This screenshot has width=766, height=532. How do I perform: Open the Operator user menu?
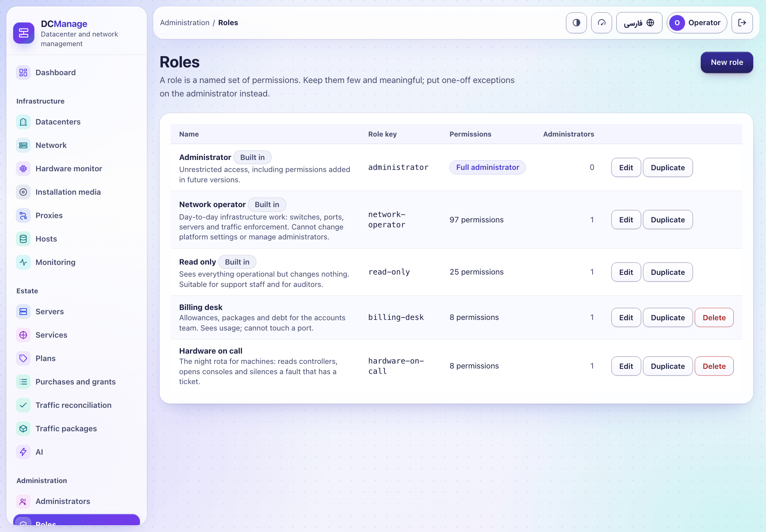[x=697, y=23]
